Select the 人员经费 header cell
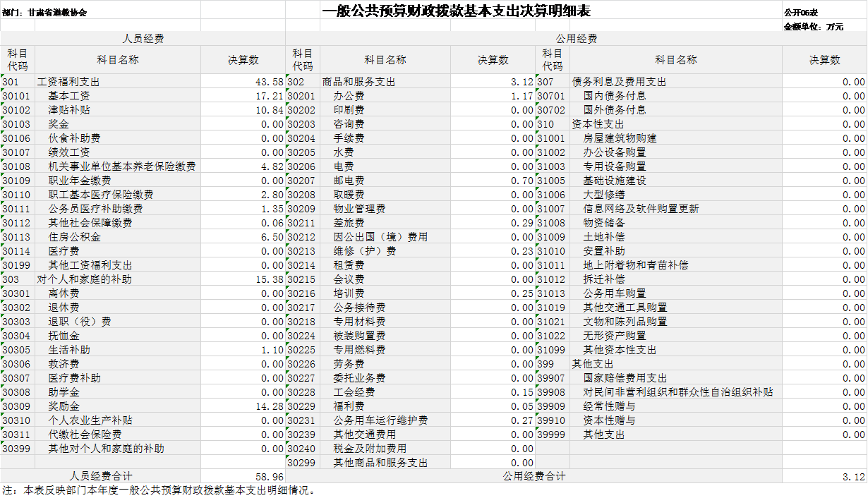 coord(143,39)
